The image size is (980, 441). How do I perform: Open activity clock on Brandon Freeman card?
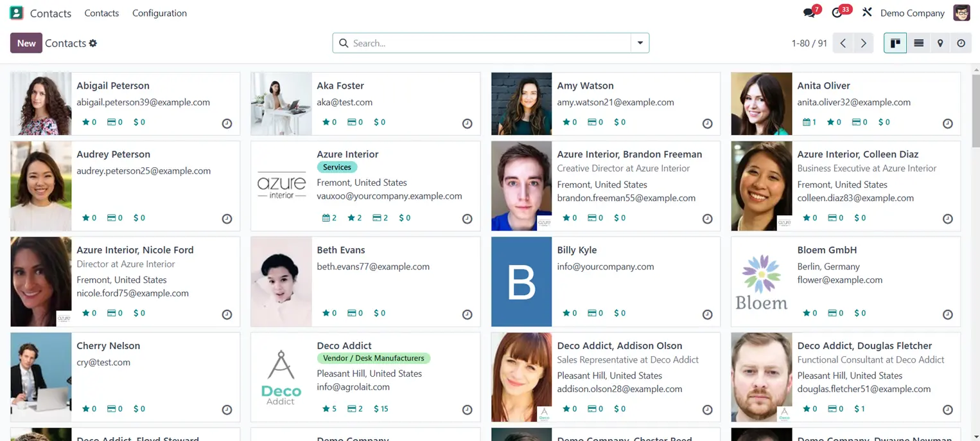[707, 219]
